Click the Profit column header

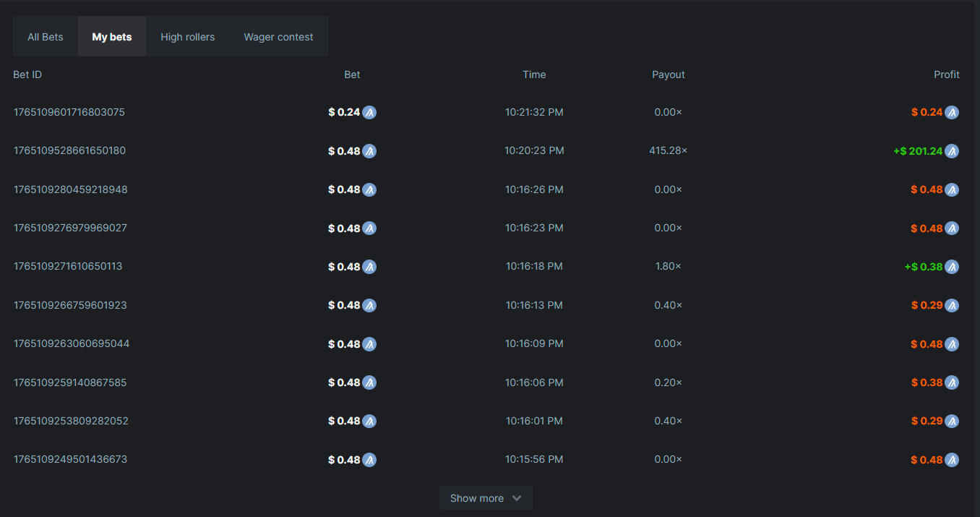947,74
